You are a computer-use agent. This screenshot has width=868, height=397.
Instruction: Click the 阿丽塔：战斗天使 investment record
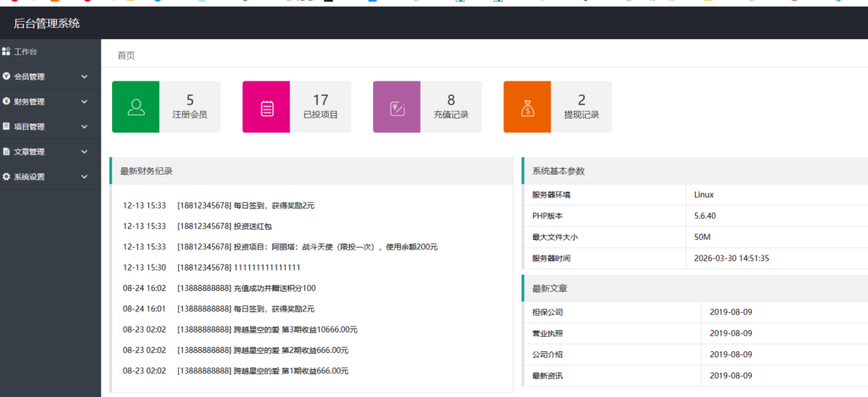click(x=280, y=247)
